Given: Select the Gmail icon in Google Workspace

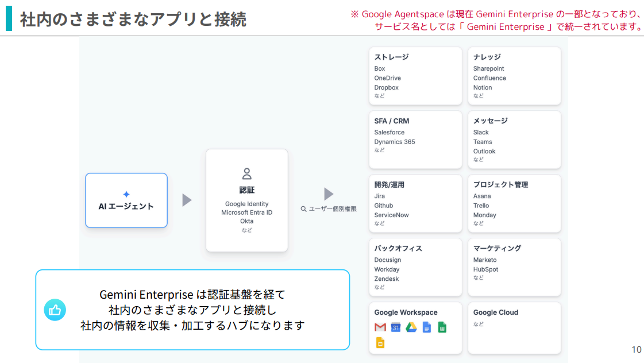Looking at the screenshot, I should click(380, 327).
